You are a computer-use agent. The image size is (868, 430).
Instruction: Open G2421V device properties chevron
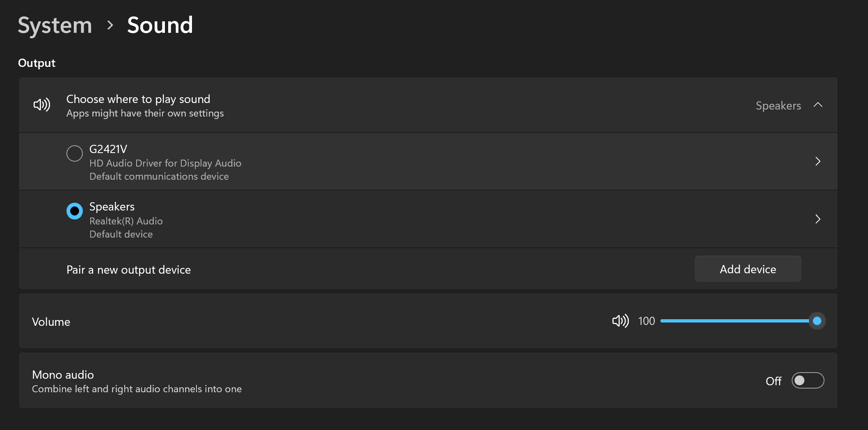coord(818,161)
